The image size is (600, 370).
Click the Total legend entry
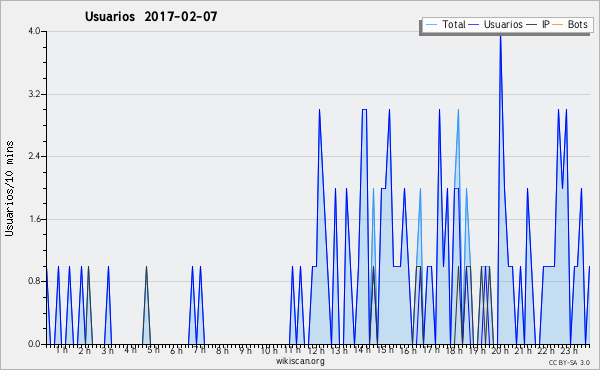pyautogui.click(x=445, y=24)
